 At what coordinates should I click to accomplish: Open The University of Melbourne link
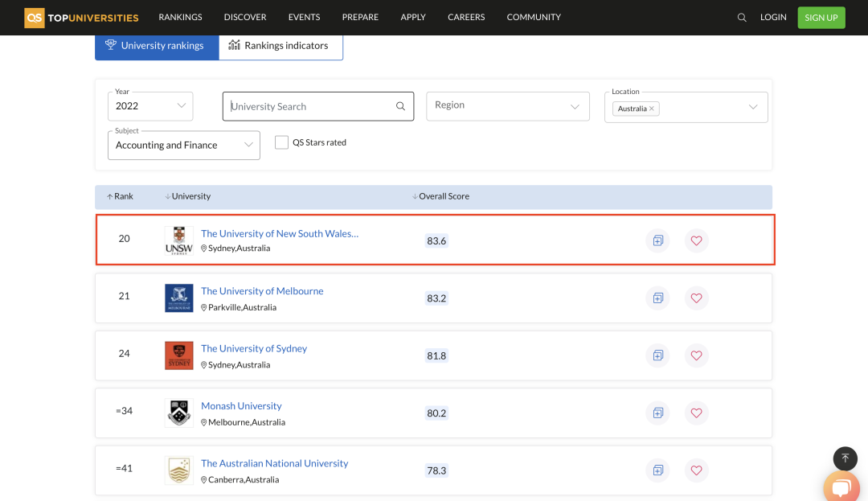click(x=262, y=291)
